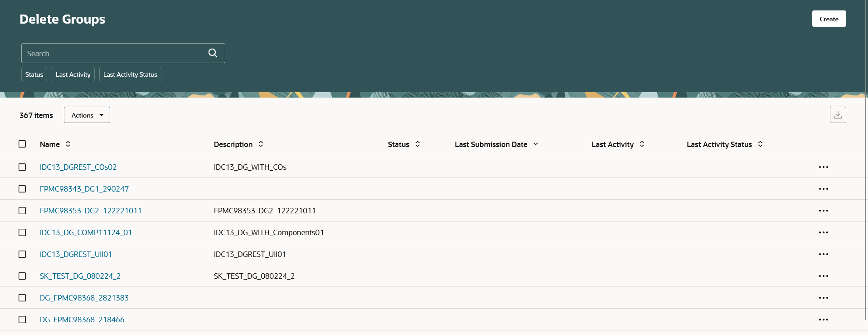Click the SK_TEST_DG_080224_2 description cell

[x=254, y=276]
